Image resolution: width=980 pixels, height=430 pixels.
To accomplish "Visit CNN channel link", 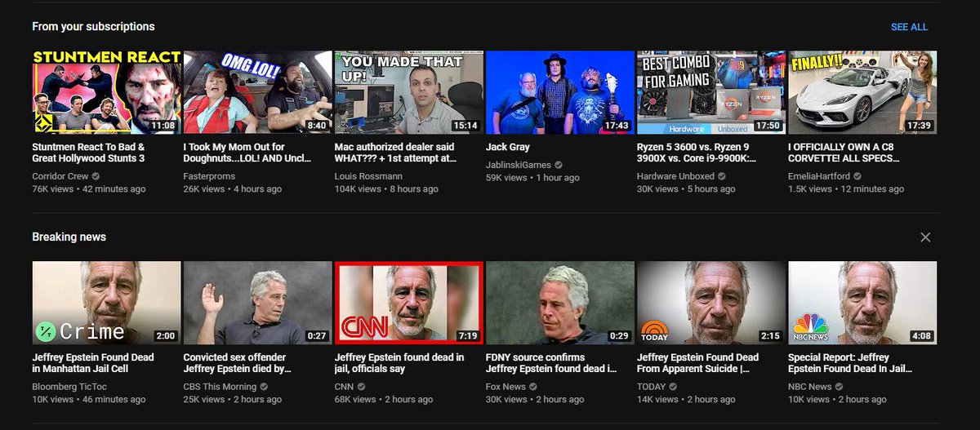I will coord(345,387).
